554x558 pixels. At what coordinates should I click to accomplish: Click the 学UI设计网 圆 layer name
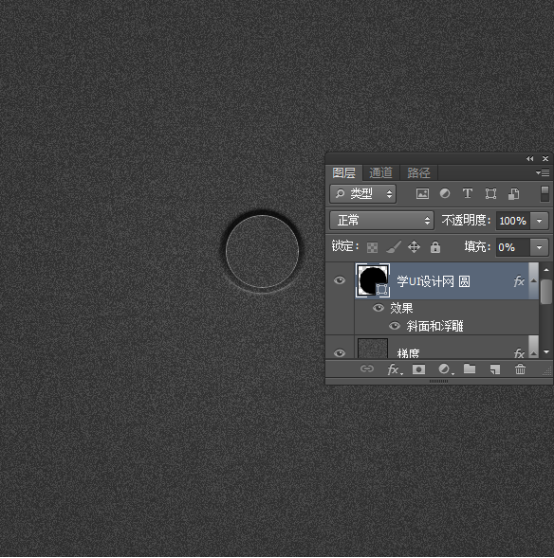(x=434, y=282)
